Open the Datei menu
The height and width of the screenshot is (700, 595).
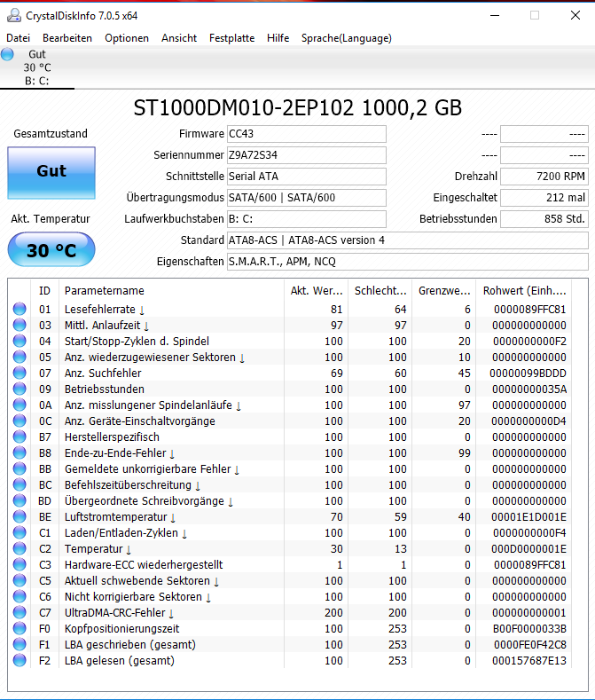(x=19, y=38)
